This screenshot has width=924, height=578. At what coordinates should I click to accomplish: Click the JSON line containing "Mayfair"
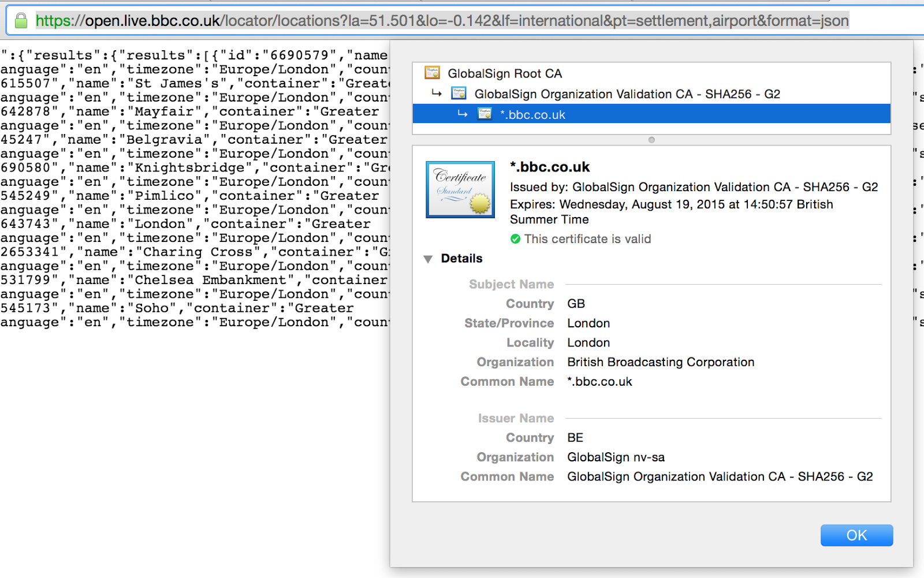(x=190, y=111)
